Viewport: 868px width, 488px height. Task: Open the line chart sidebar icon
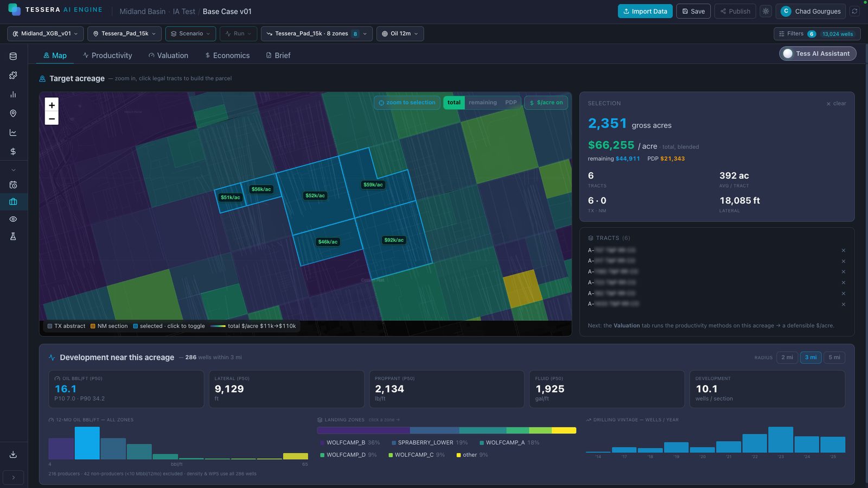tap(13, 132)
